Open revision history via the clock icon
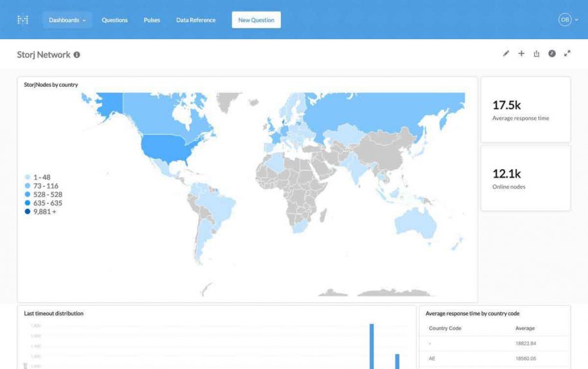Screen dimensions: 588x369 [552, 54]
